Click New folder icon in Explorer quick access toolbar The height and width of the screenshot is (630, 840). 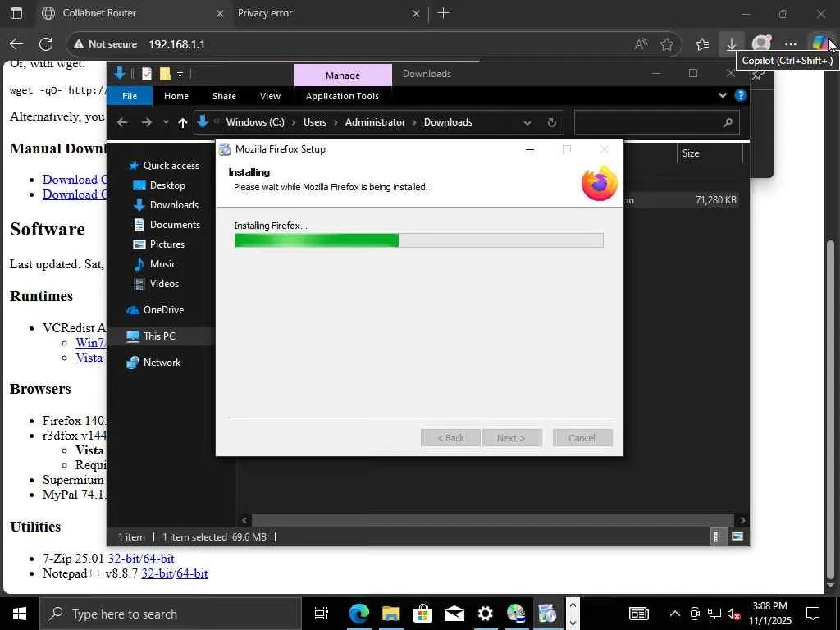[x=165, y=74]
